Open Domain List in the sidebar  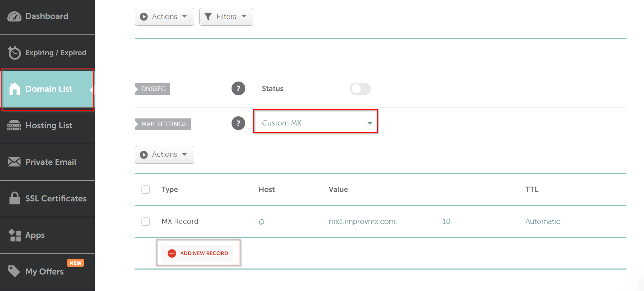[x=48, y=89]
